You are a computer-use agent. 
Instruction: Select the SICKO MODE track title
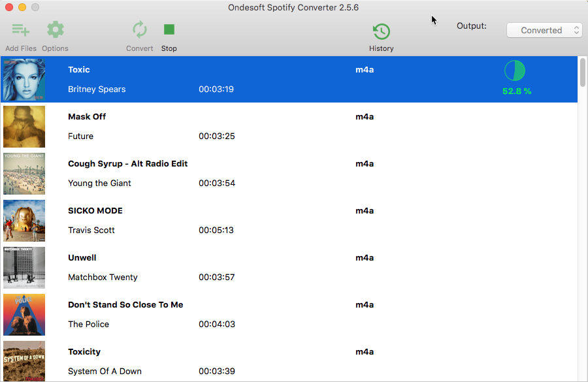pyautogui.click(x=95, y=211)
